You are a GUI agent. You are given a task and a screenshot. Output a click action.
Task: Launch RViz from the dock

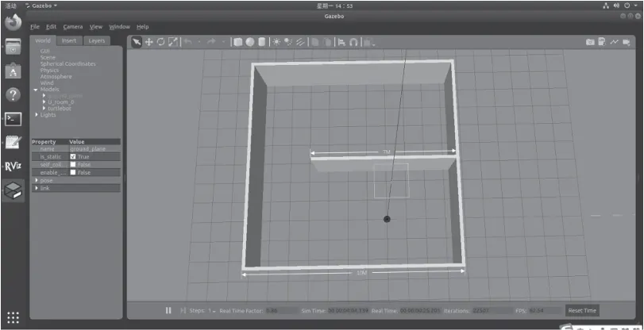point(13,167)
